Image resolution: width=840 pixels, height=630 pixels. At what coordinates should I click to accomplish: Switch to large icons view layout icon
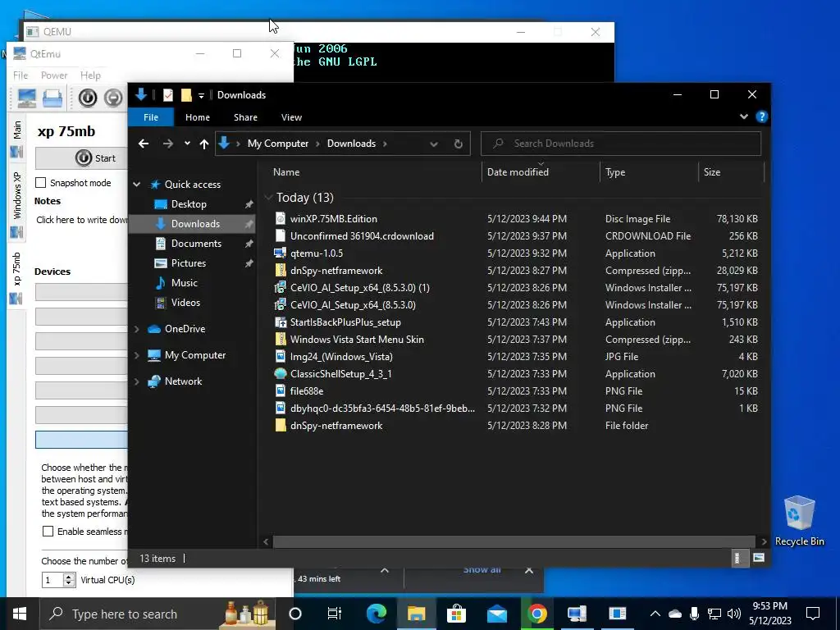coord(759,558)
